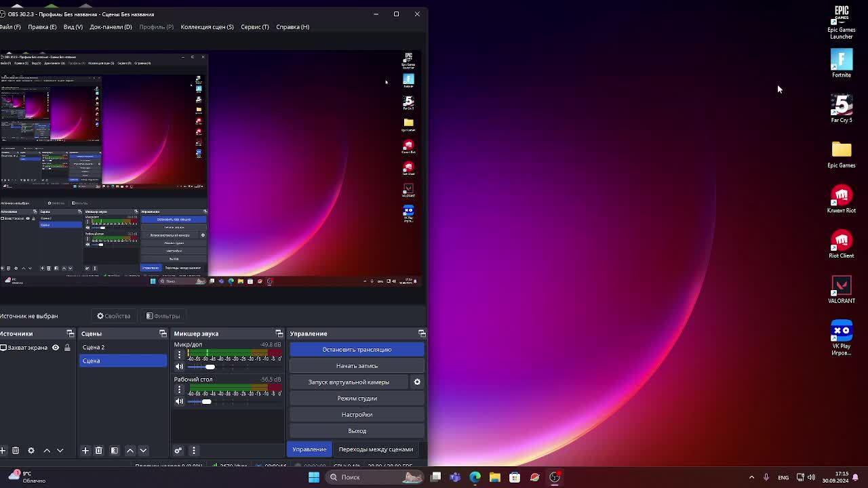
Task: Open Микр/доп channel options menu
Action: (179, 354)
